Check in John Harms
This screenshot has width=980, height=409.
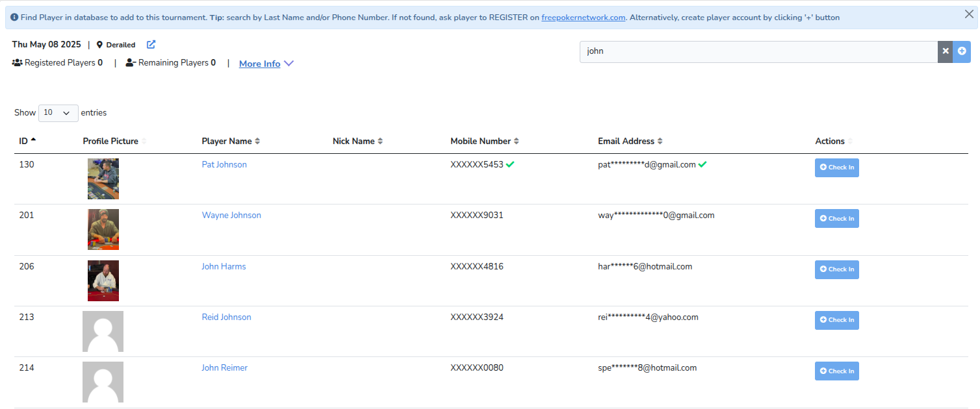pos(836,269)
